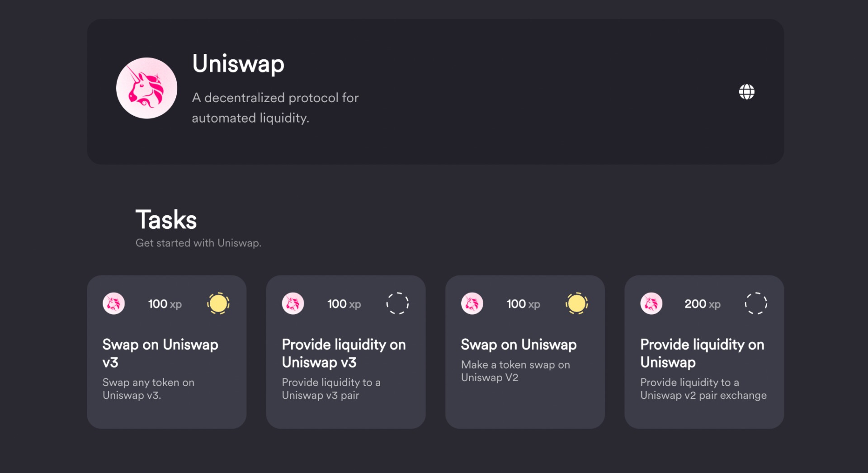868x473 pixels.
Task: Click 'Make a token swap on Uniswap V2' text
Action: click(515, 371)
